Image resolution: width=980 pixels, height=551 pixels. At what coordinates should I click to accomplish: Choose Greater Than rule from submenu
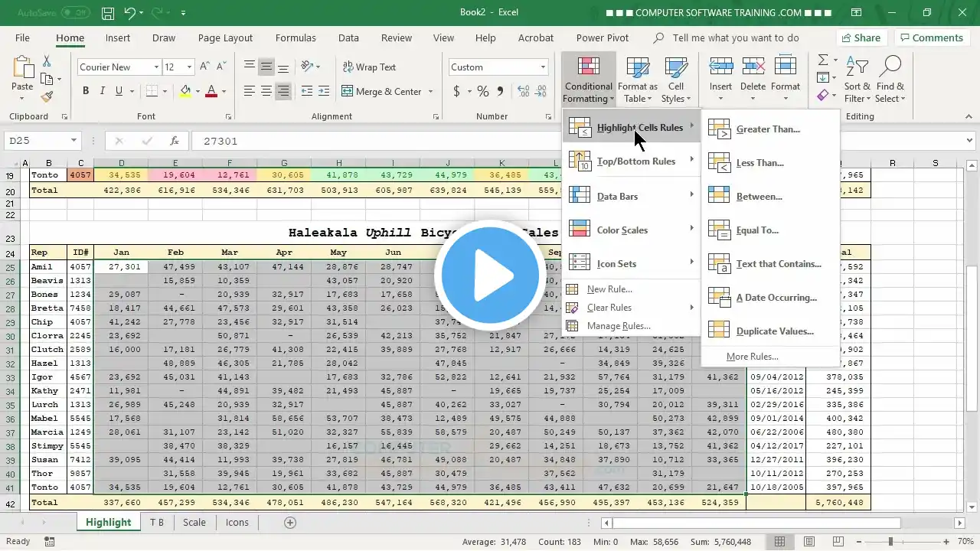click(x=767, y=129)
